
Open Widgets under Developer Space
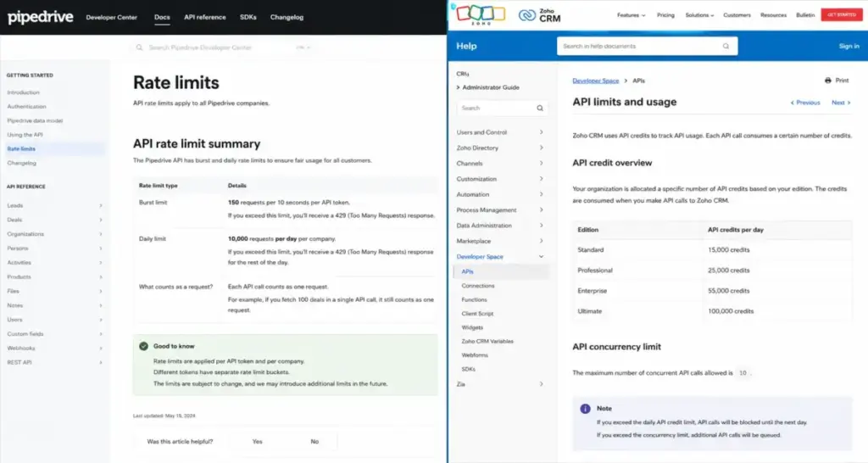click(472, 327)
